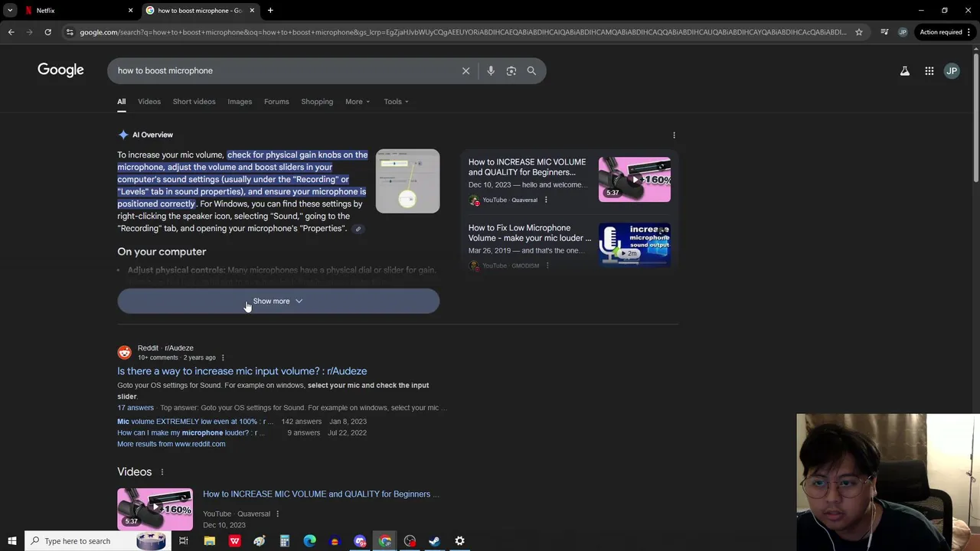The width and height of the screenshot is (980, 551).
Task: Open Steam from taskbar
Action: [434, 541]
